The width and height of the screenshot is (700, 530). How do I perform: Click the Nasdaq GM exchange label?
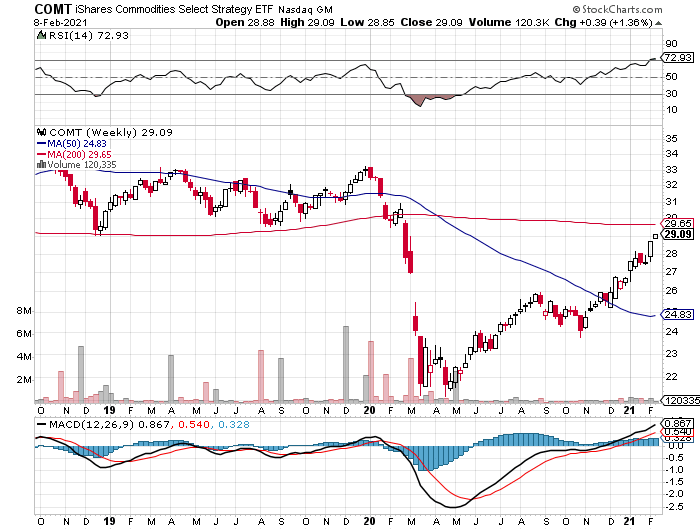click(x=305, y=9)
